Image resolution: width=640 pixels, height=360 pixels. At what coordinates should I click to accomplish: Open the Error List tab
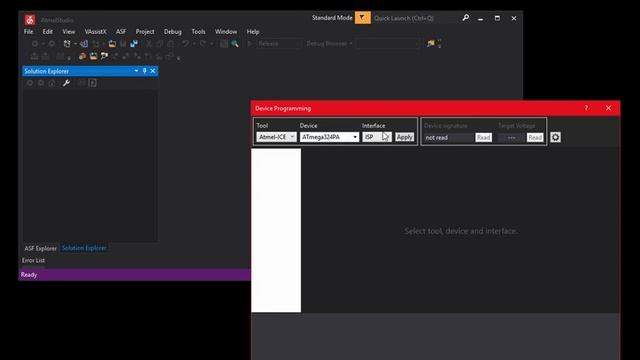33,260
